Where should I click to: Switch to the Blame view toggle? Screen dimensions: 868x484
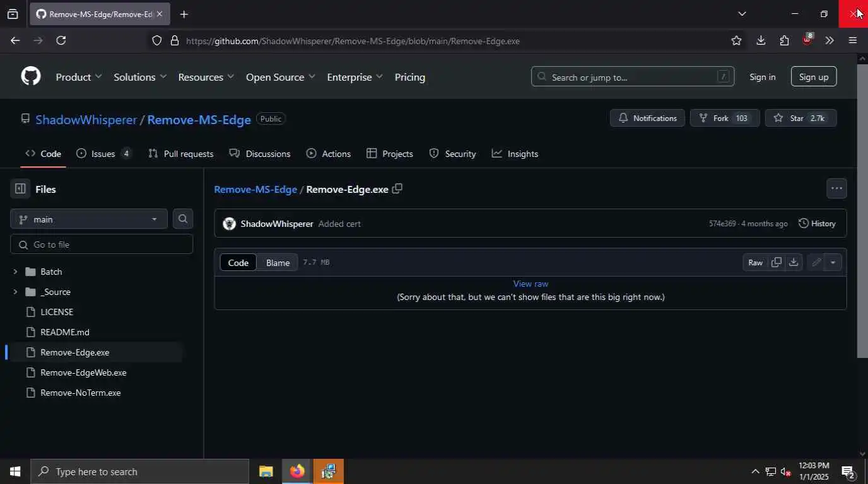point(278,262)
